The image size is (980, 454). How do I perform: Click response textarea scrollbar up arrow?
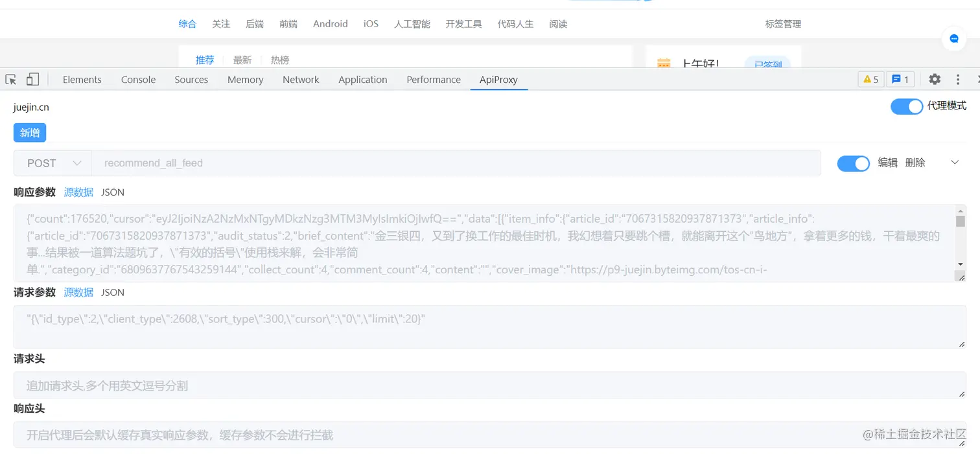click(x=961, y=210)
